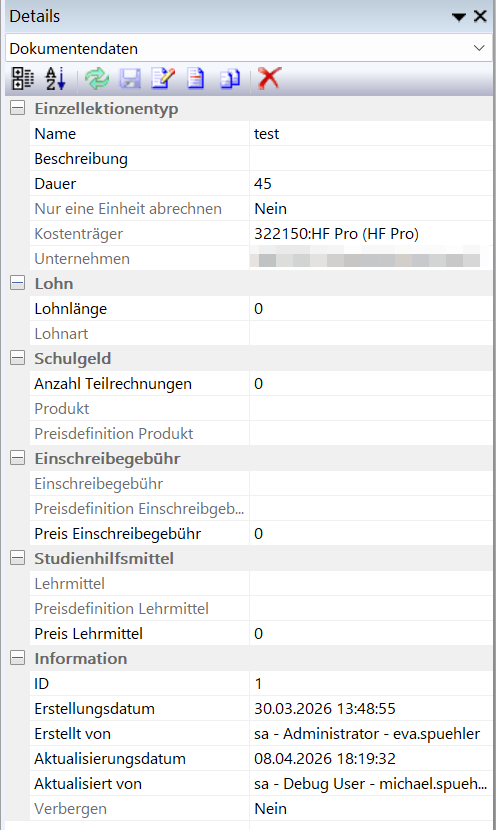Click the save disk icon
The image size is (496, 830).
[130, 79]
